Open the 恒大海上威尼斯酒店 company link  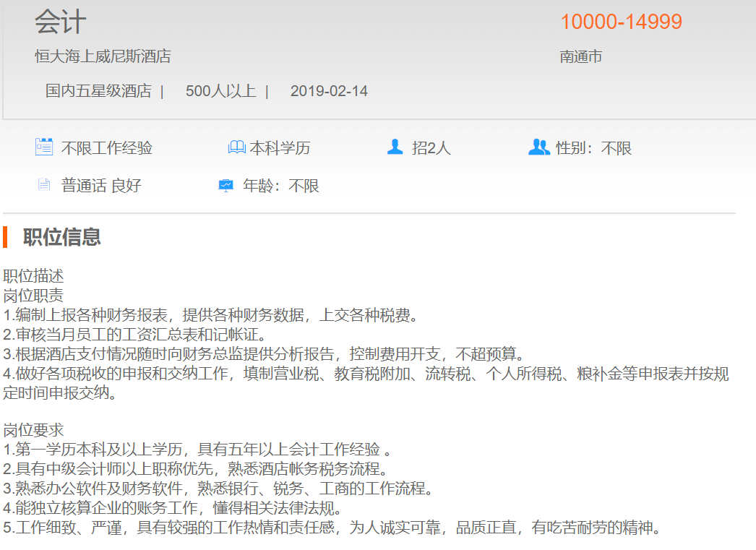tap(103, 56)
